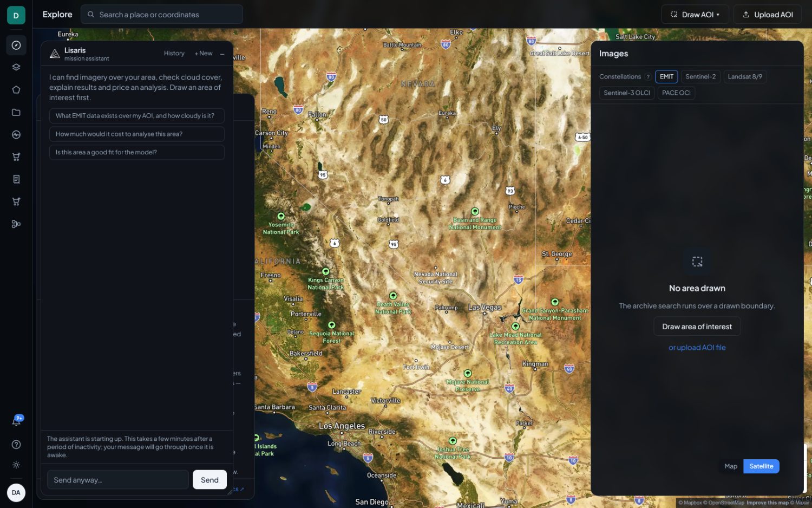Click the Yosemite National Park green marker
Screen dimensions: 812x508
[281, 217]
